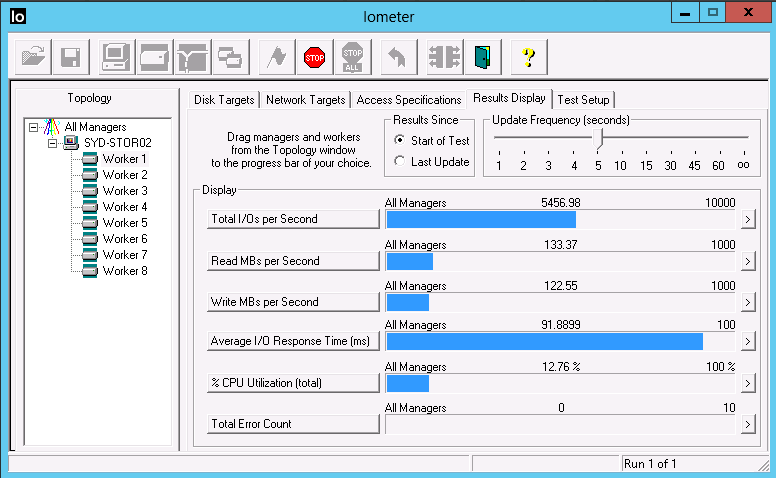Image resolution: width=776 pixels, height=478 pixels.
Task: Stop the current test with red STOP icon
Action: (x=315, y=57)
